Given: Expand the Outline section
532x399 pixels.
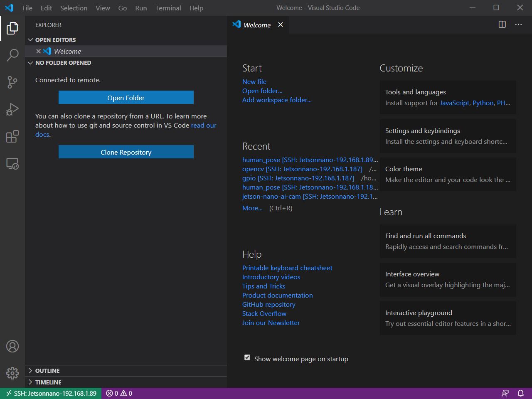Looking at the screenshot, I should point(126,371).
